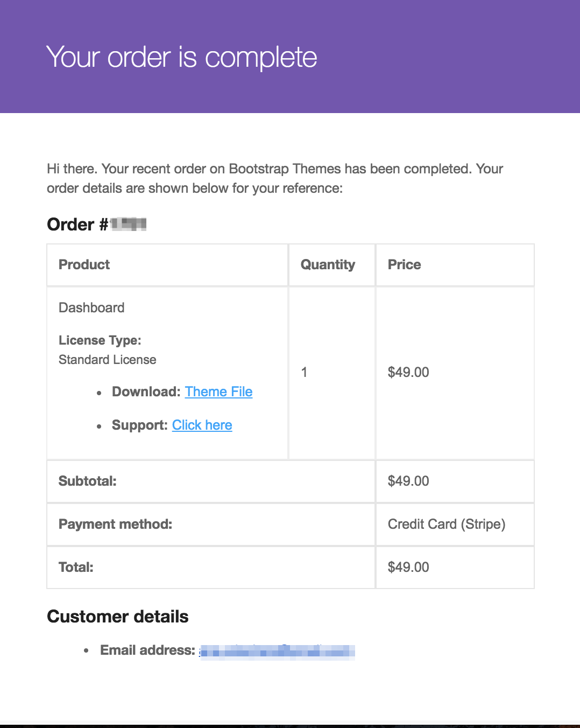Viewport: 580px width, 728px height.
Task: Click the Customer details heading
Action: point(117,617)
